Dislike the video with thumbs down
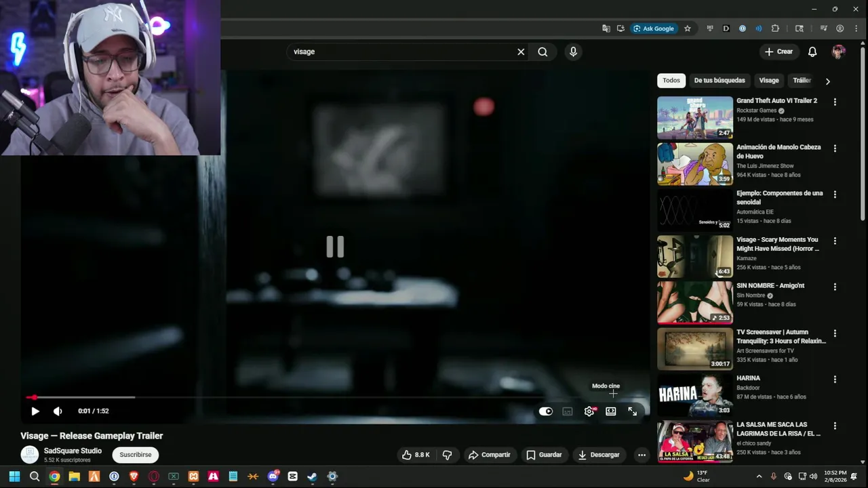This screenshot has width=868, height=488. (447, 455)
